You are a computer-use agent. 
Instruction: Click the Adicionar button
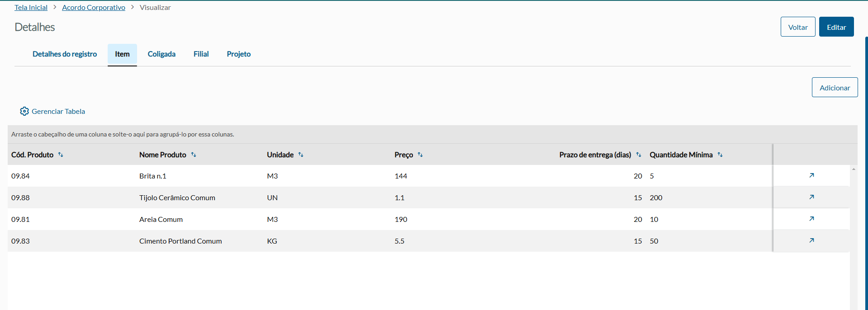click(x=835, y=88)
